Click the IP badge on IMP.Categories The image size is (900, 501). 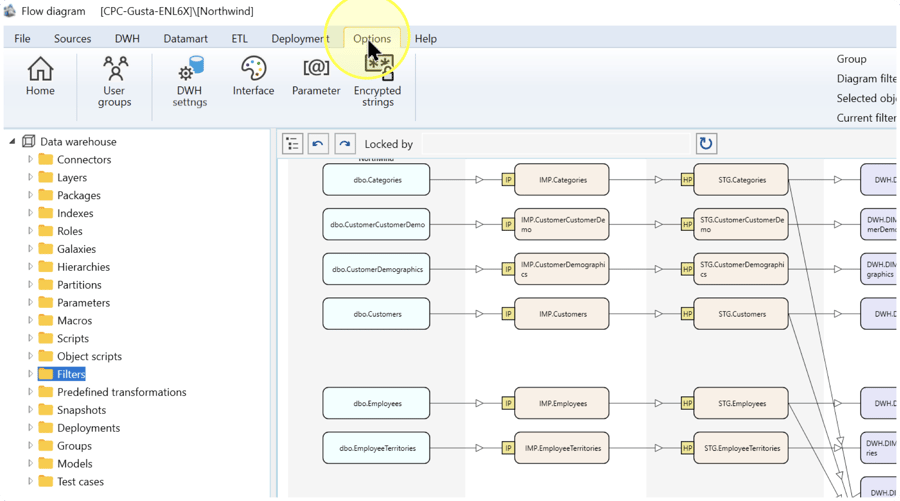[x=508, y=180]
